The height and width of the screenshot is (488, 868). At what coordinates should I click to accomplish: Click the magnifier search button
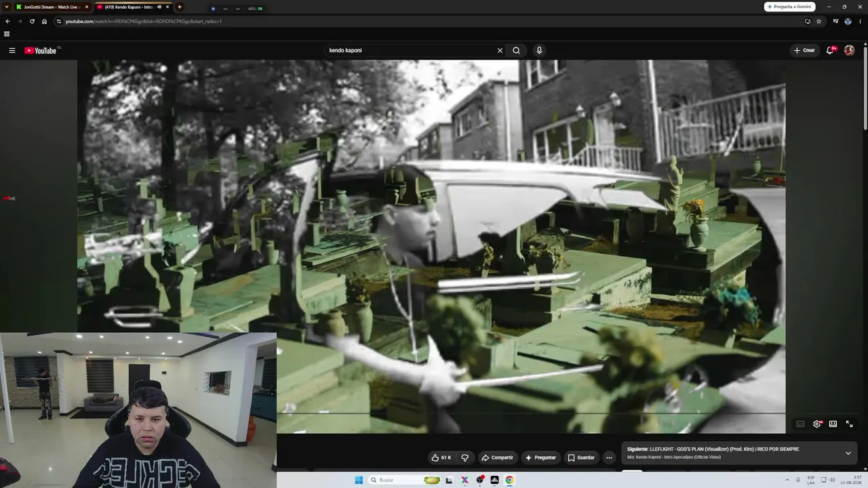tap(516, 50)
